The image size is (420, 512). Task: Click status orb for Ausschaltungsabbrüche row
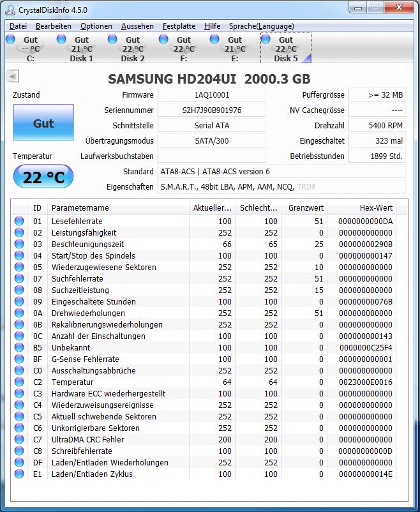click(19, 370)
